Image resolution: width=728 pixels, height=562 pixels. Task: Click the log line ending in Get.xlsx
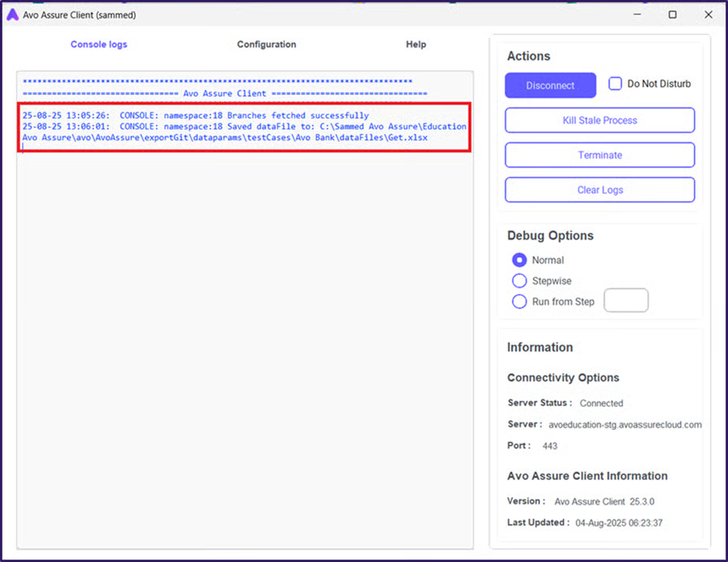(x=225, y=138)
